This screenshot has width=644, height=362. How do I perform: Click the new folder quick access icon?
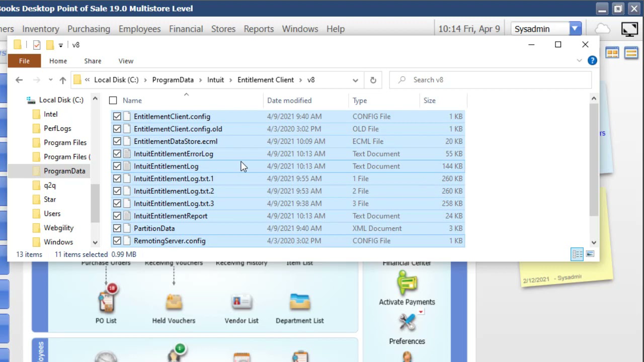click(49, 45)
